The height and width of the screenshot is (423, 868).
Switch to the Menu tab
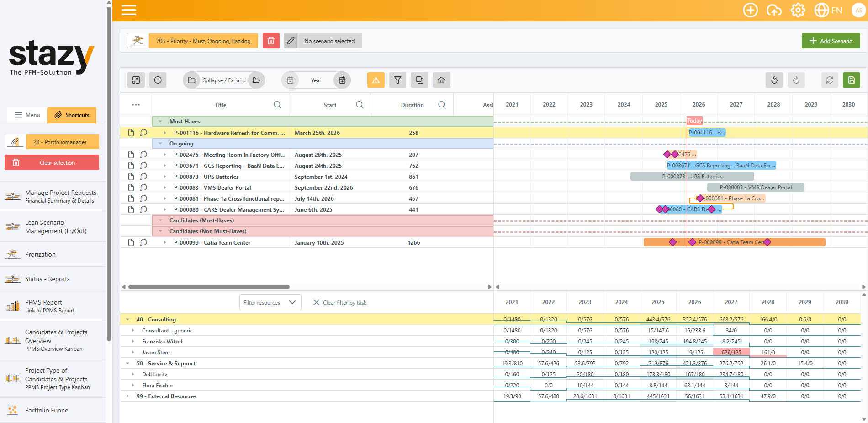pyautogui.click(x=27, y=115)
